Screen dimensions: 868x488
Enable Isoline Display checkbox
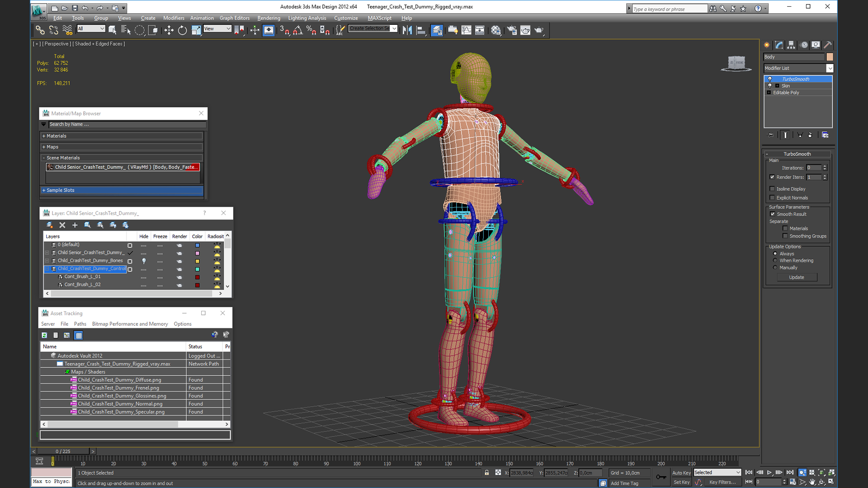point(772,189)
